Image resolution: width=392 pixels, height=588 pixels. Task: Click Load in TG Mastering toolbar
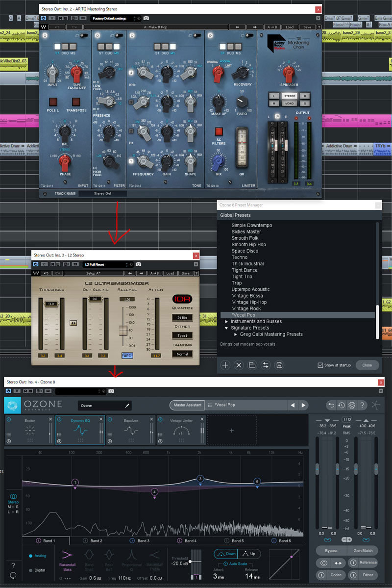(290, 27)
